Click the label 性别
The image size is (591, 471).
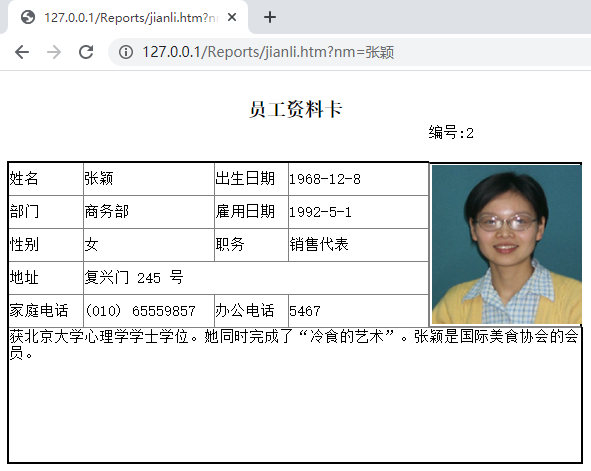point(24,245)
